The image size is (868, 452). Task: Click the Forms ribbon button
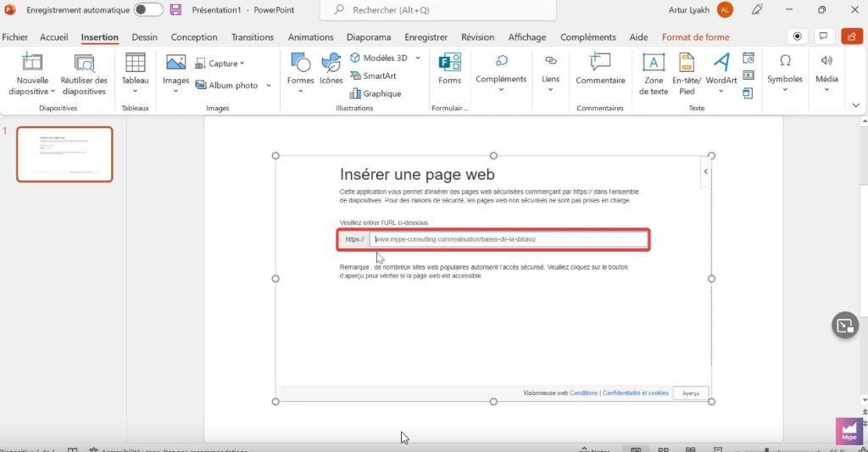coord(449,70)
